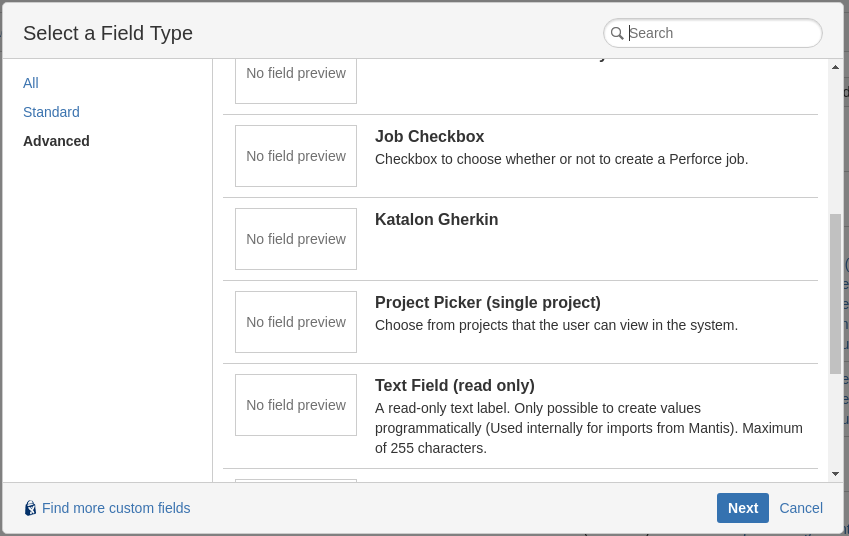The width and height of the screenshot is (849, 536).
Task: Show All field types
Action: click(x=31, y=83)
